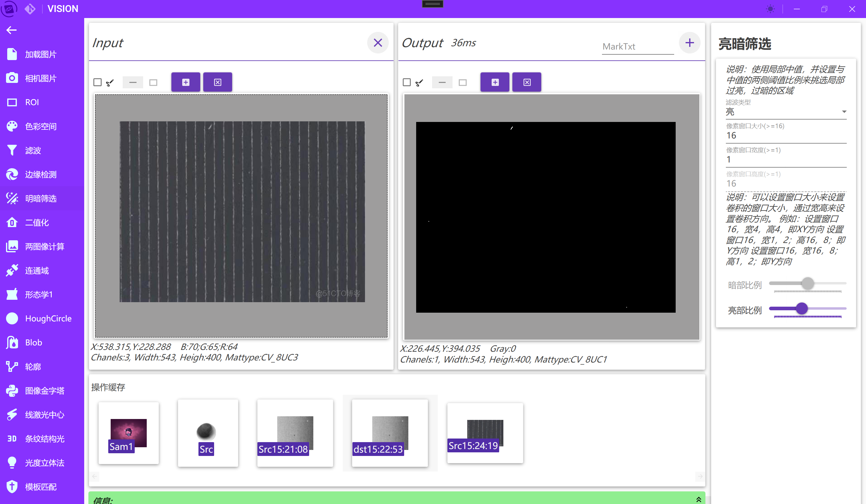This screenshot has height=504, width=866.
Task: Click the MarkTxt input field
Action: (x=637, y=47)
